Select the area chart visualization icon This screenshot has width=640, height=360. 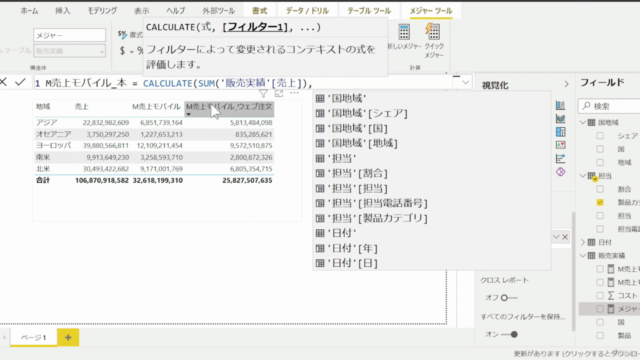(560, 118)
